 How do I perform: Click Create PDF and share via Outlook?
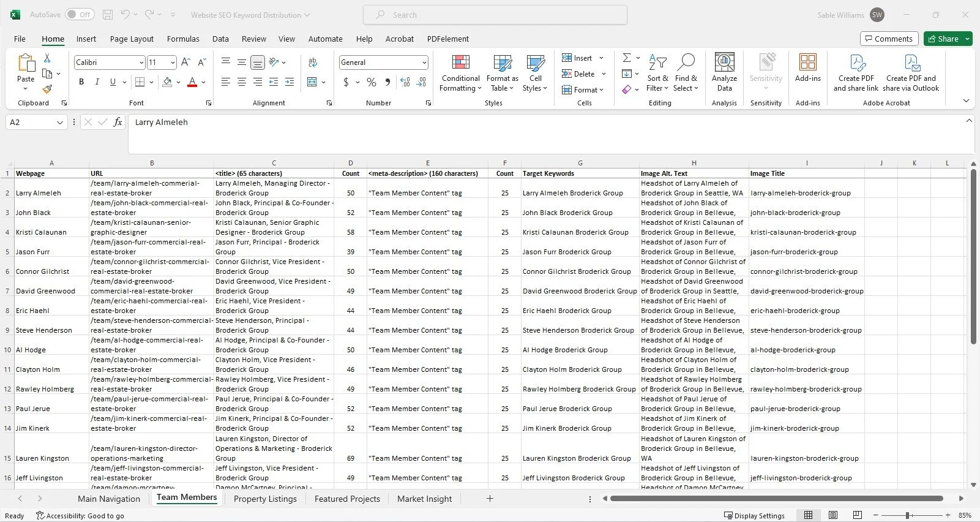[x=911, y=73]
